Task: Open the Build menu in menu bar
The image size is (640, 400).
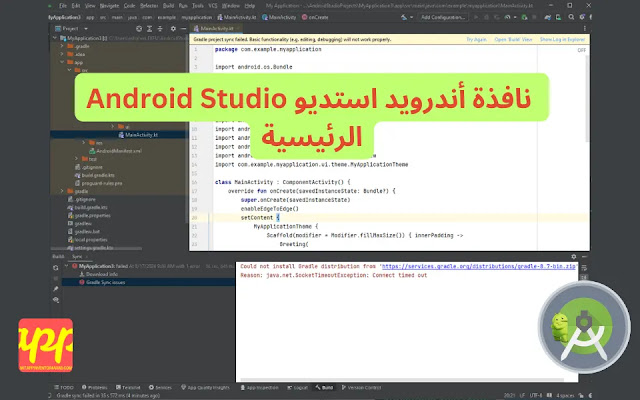Action: pos(168,6)
